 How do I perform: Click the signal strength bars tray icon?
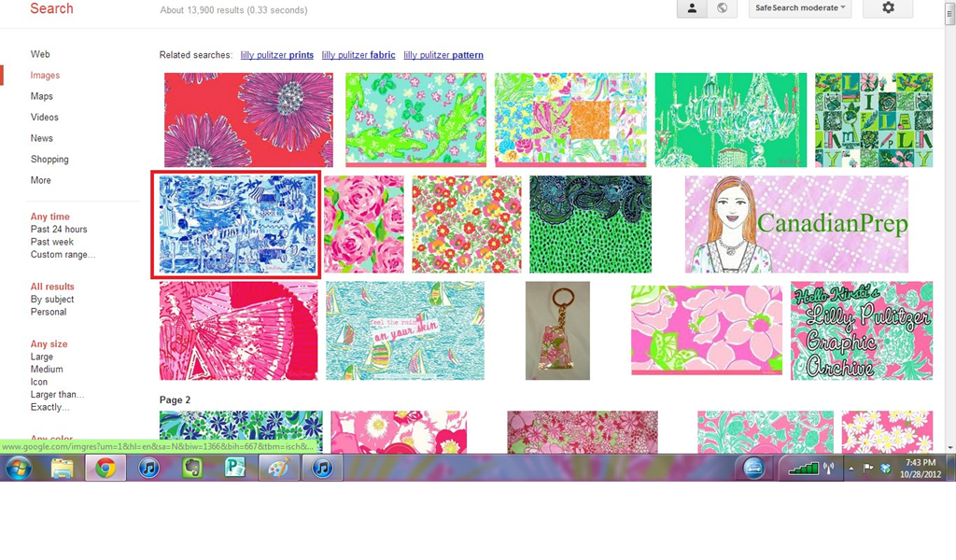803,469
